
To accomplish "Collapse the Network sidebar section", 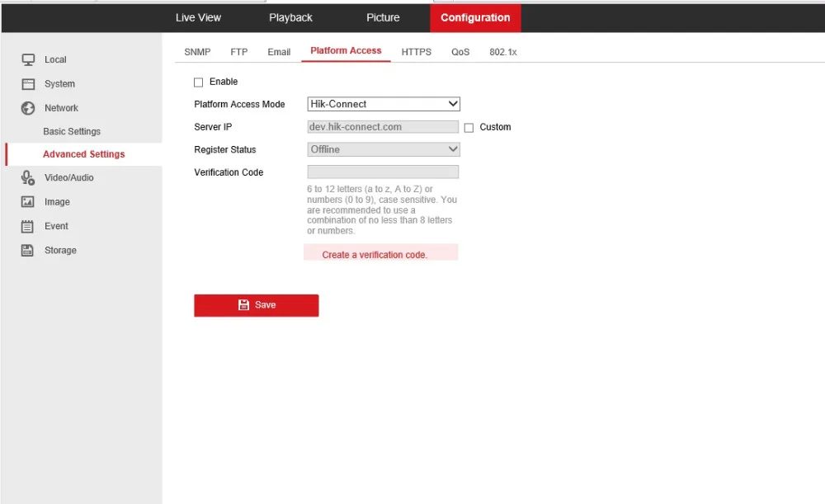I will pyautogui.click(x=61, y=108).
